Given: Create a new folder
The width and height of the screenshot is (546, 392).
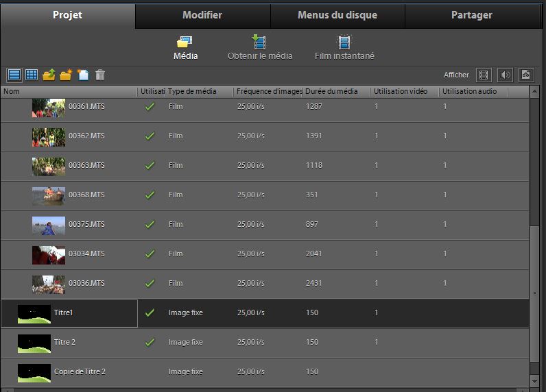Looking at the screenshot, I should click(65, 75).
